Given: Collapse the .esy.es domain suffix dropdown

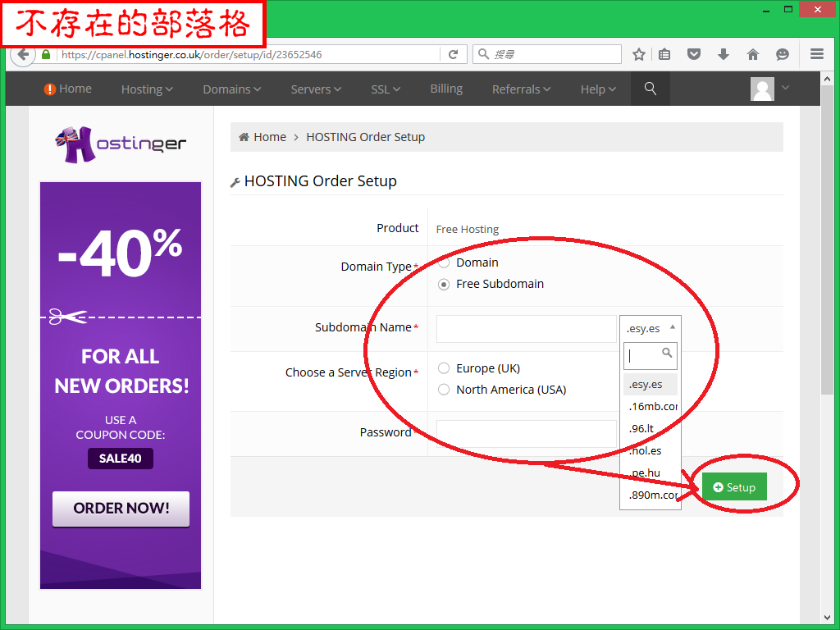Looking at the screenshot, I should click(x=651, y=328).
